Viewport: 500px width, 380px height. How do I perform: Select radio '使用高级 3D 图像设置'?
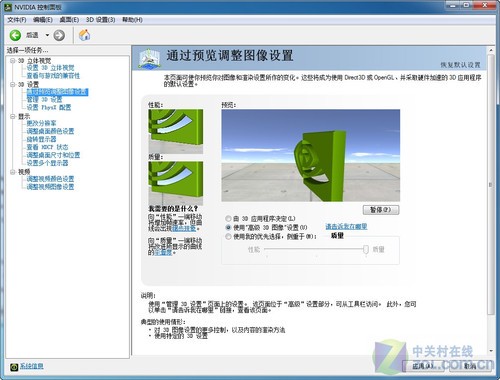[228, 227]
